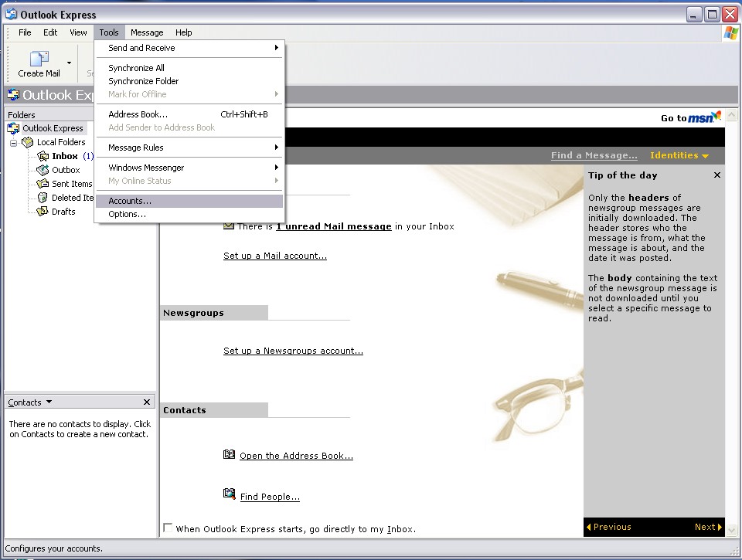Viewport: 742px width, 560px height.
Task: Open the 1 unread Mail message link
Action: 334,226
